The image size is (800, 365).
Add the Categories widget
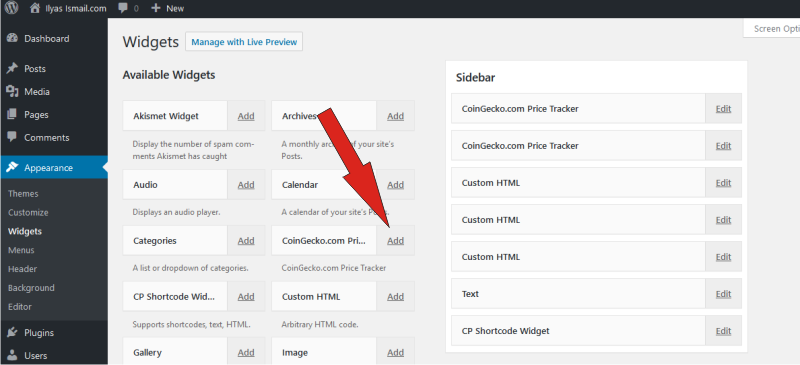(x=246, y=240)
